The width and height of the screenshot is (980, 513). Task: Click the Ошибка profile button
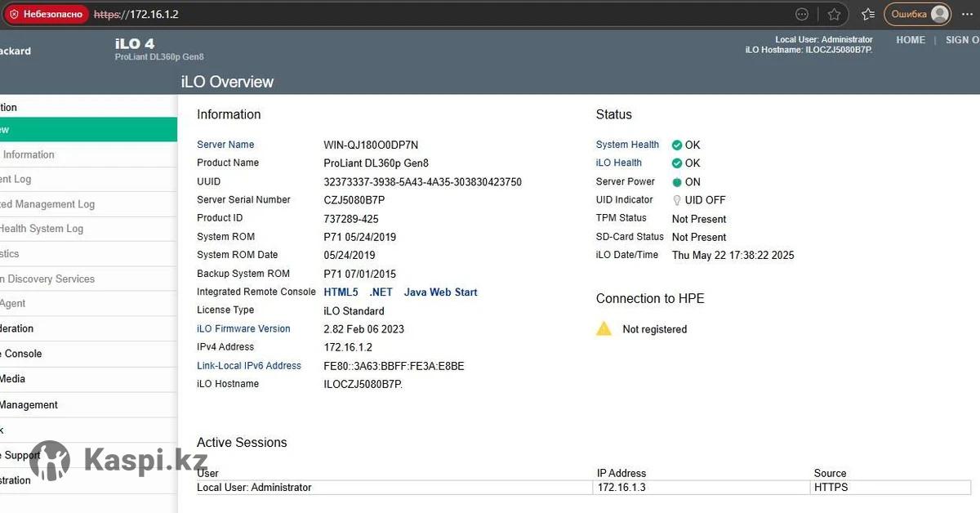[918, 14]
